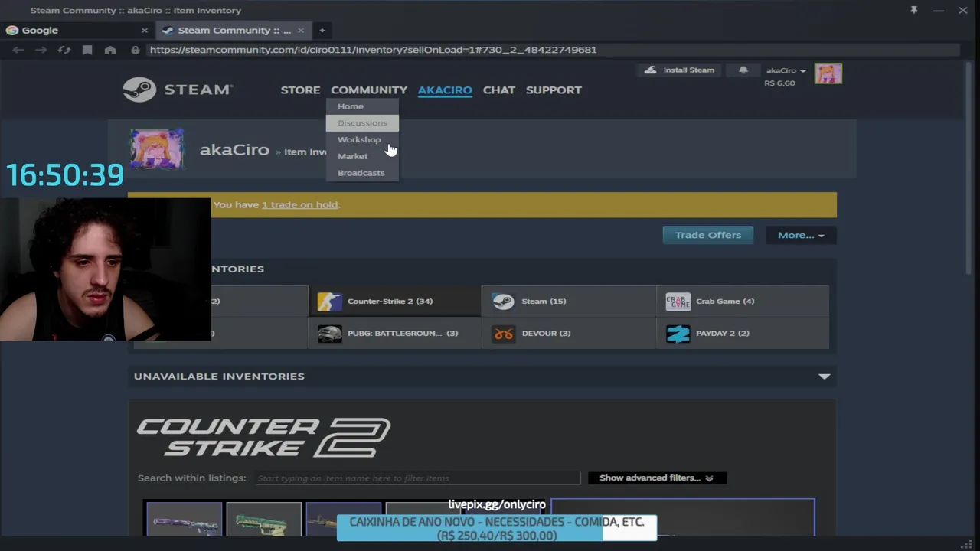Close the Google tab
980x551 pixels.
click(144, 31)
